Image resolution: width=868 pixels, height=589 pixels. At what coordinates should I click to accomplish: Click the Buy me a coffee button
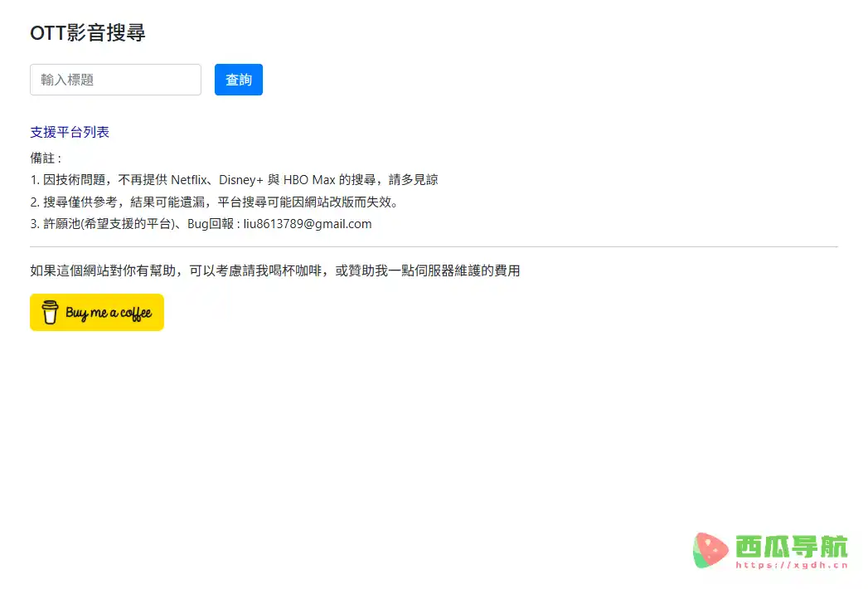pos(97,313)
